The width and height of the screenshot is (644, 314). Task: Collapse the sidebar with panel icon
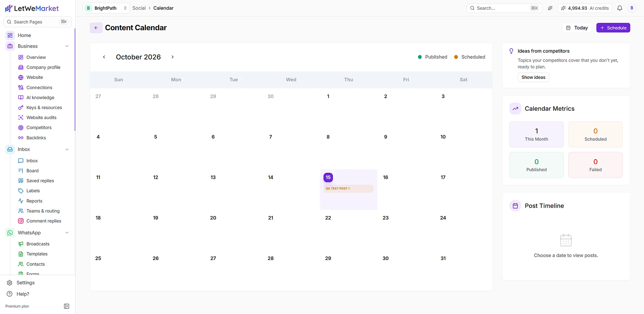(x=67, y=306)
